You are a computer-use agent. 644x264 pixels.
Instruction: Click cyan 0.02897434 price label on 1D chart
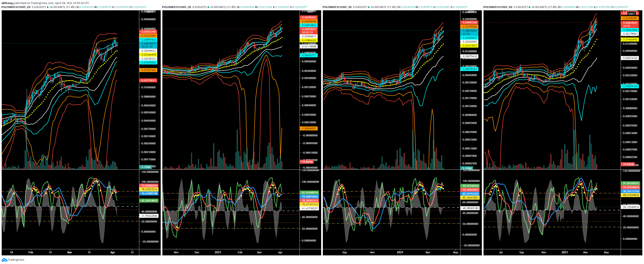(x=148, y=40)
